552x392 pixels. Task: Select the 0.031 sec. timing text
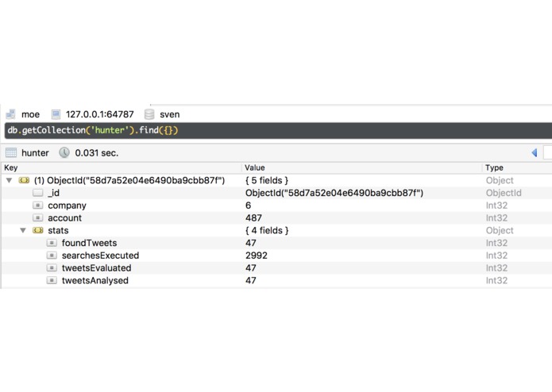point(96,153)
